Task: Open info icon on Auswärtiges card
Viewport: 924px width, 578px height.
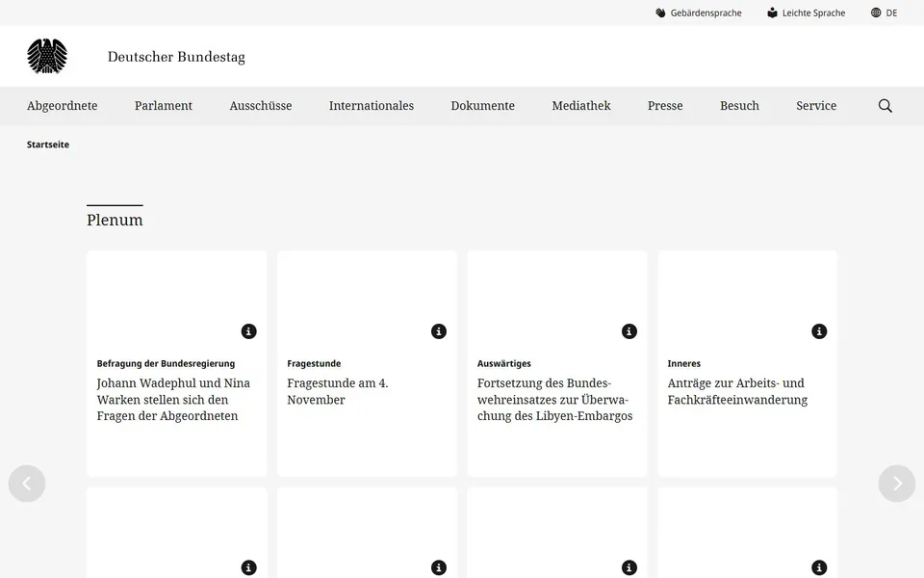Action: click(629, 331)
